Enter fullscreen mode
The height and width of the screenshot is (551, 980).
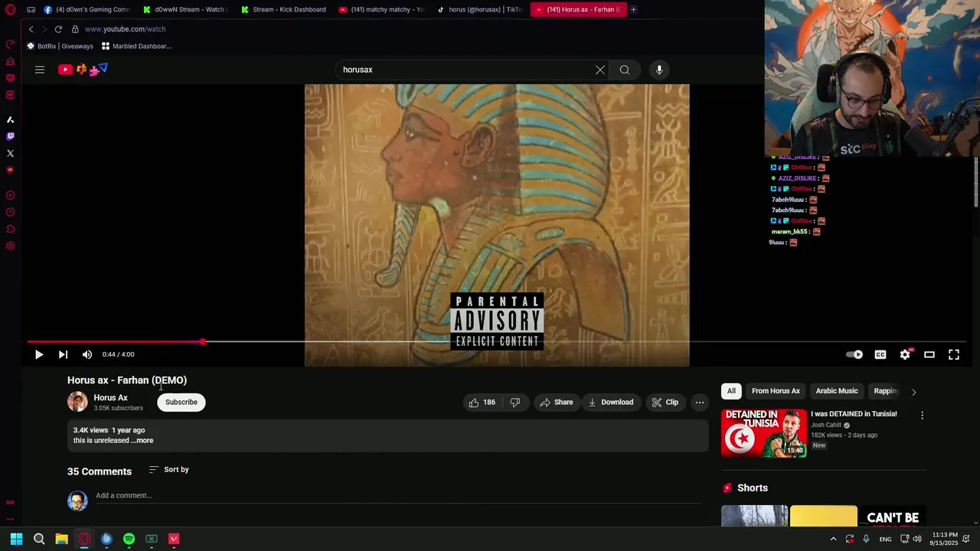click(x=954, y=354)
